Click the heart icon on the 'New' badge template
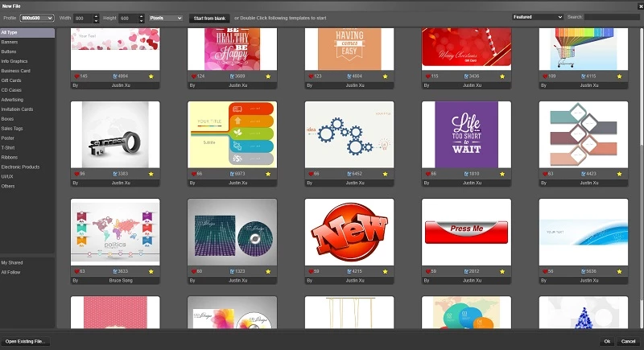This screenshot has width=644, height=350. pyautogui.click(x=310, y=271)
